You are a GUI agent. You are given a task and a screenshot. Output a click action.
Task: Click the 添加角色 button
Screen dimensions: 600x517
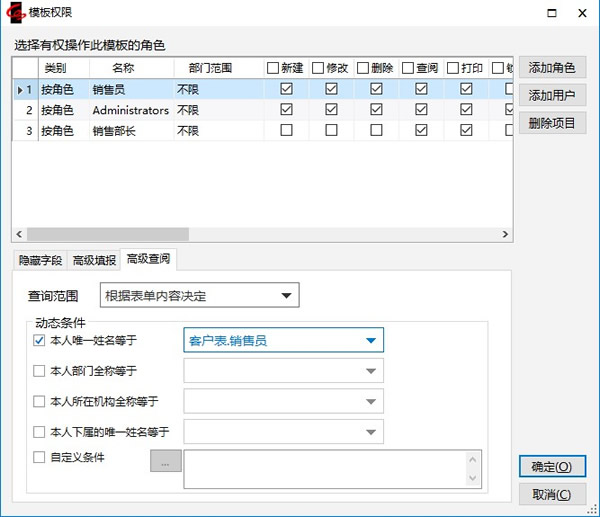(x=552, y=68)
